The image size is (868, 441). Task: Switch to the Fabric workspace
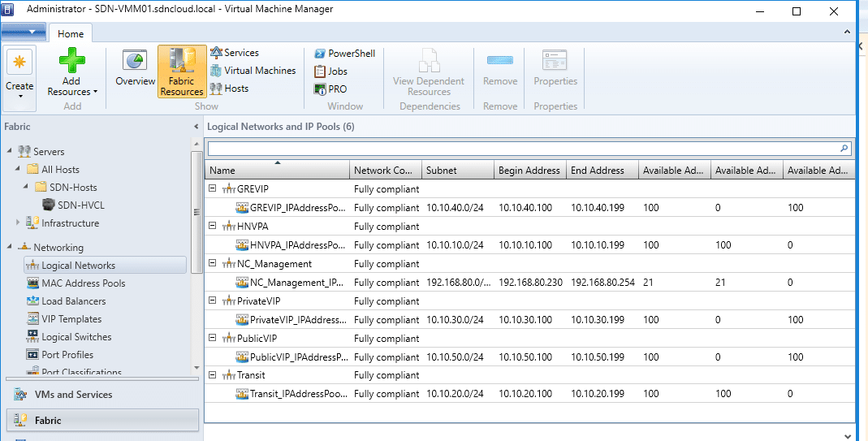click(101, 420)
